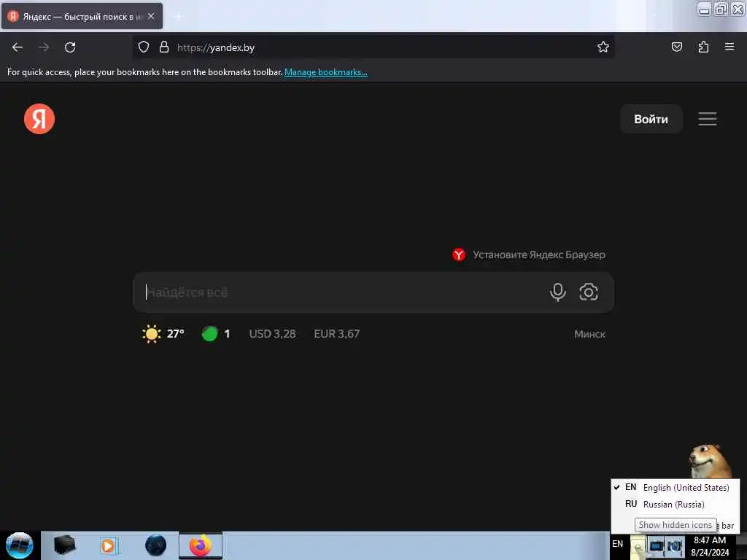The height and width of the screenshot is (560, 747).
Task: Select English (United States) input language
Action: 675,488
